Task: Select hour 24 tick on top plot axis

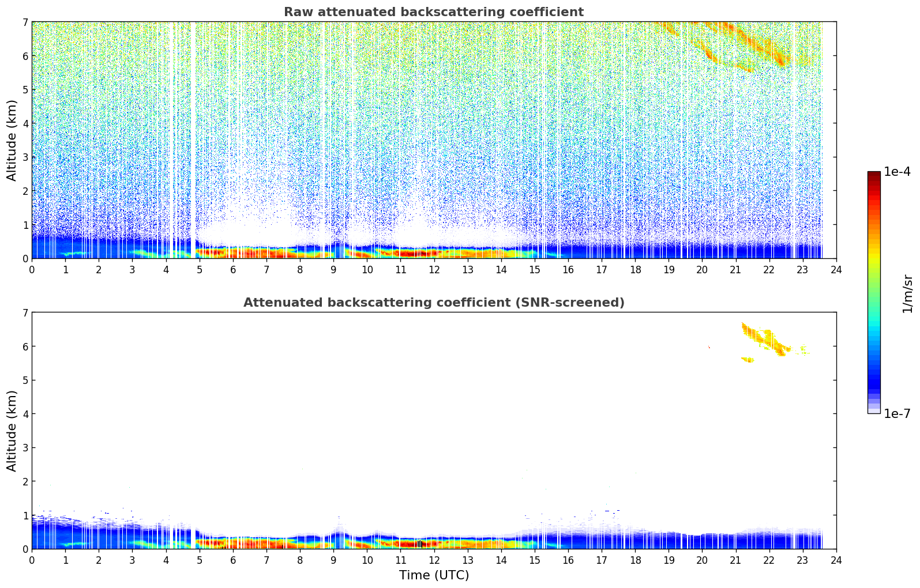Action: 836,269
